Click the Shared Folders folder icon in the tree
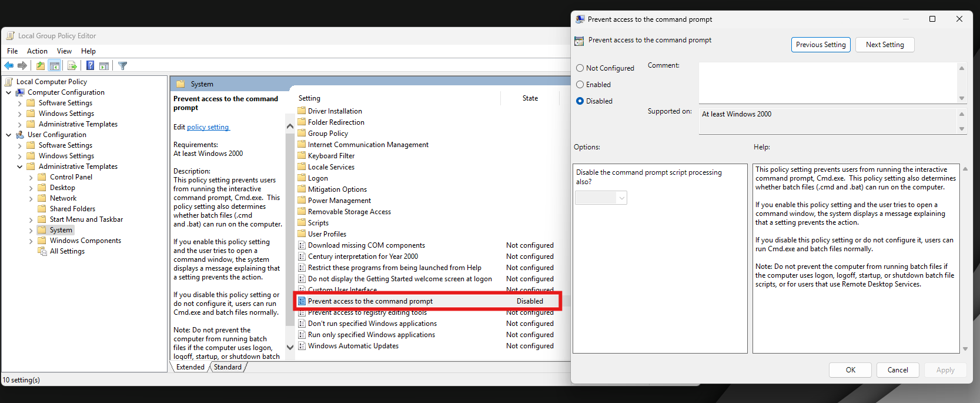Screen dimensions: 980x403 [42, 209]
